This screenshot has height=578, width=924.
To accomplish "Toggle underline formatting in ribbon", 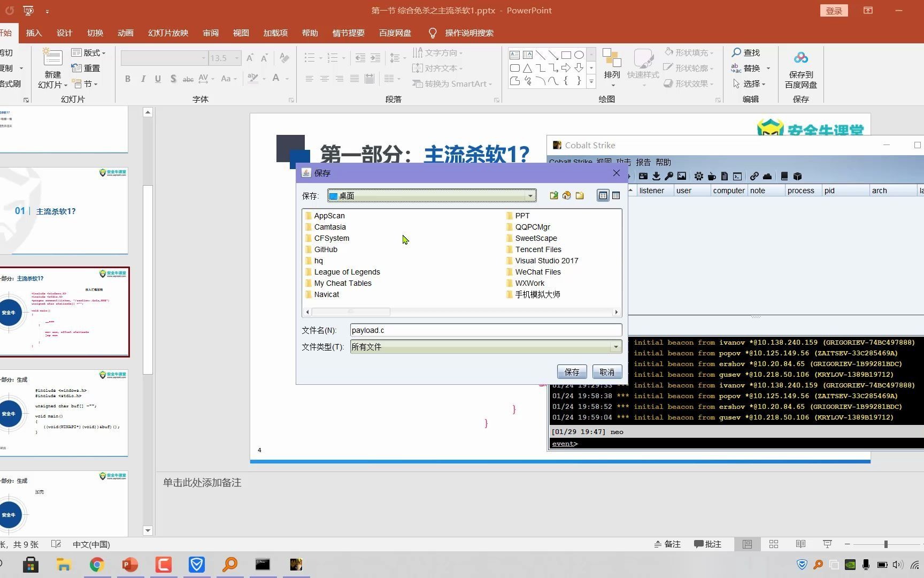I will click(x=158, y=79).
